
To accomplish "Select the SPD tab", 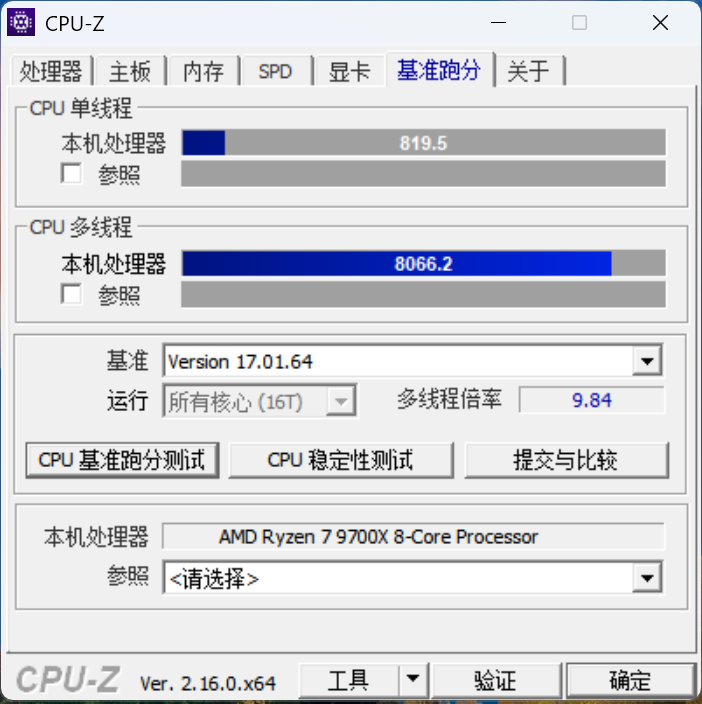I will point(276,71).
